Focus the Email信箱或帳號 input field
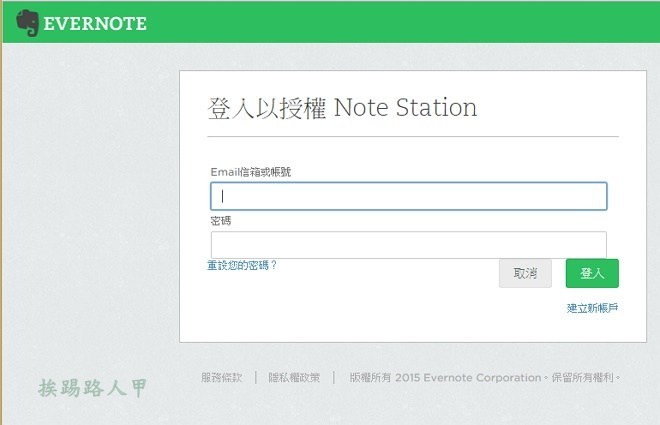 pos(408,196)
